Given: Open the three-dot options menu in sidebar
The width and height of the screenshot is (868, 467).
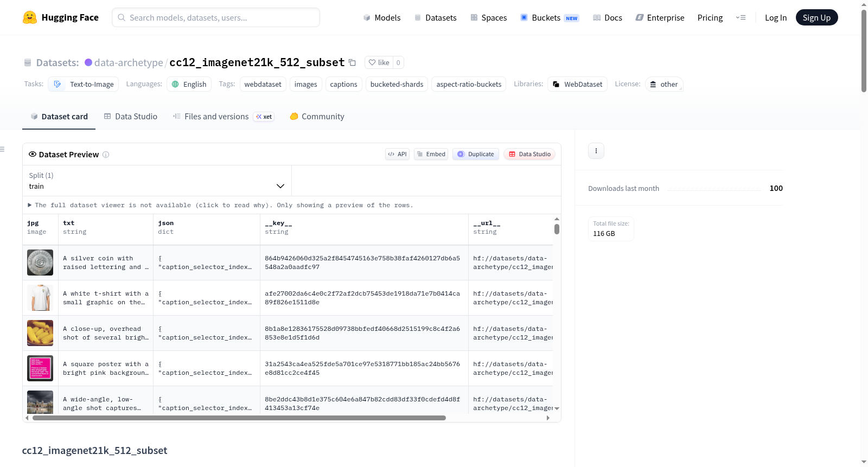Looking at the screenshot, I should [596, 151].
